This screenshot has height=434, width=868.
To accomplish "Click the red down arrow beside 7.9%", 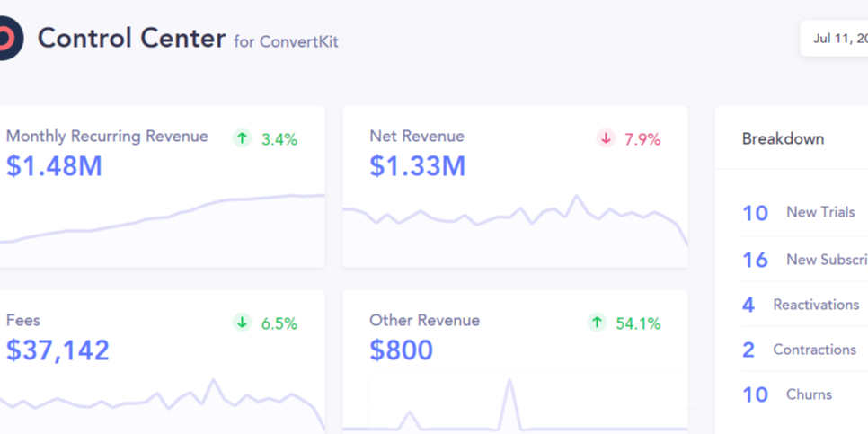I will pos(606,138).
